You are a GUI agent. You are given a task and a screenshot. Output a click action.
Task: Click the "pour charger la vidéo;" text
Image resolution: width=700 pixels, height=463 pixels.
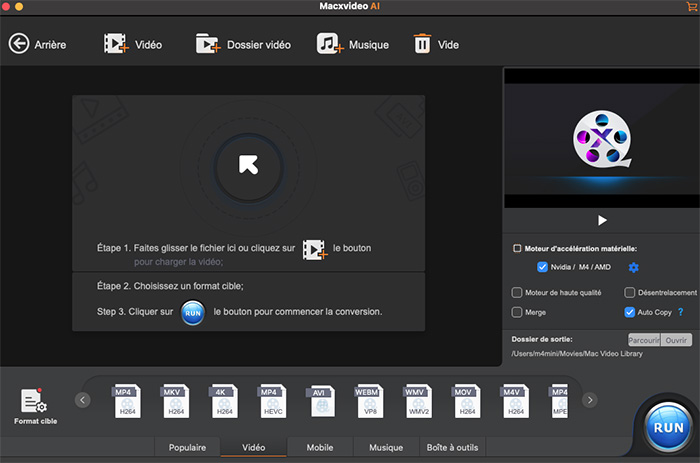coord(179,262)
